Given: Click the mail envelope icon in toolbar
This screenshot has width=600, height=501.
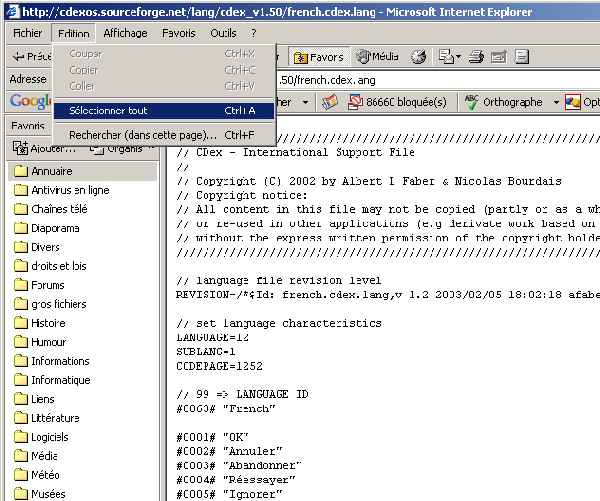Looking at the screenshot, I should (443, 57).
